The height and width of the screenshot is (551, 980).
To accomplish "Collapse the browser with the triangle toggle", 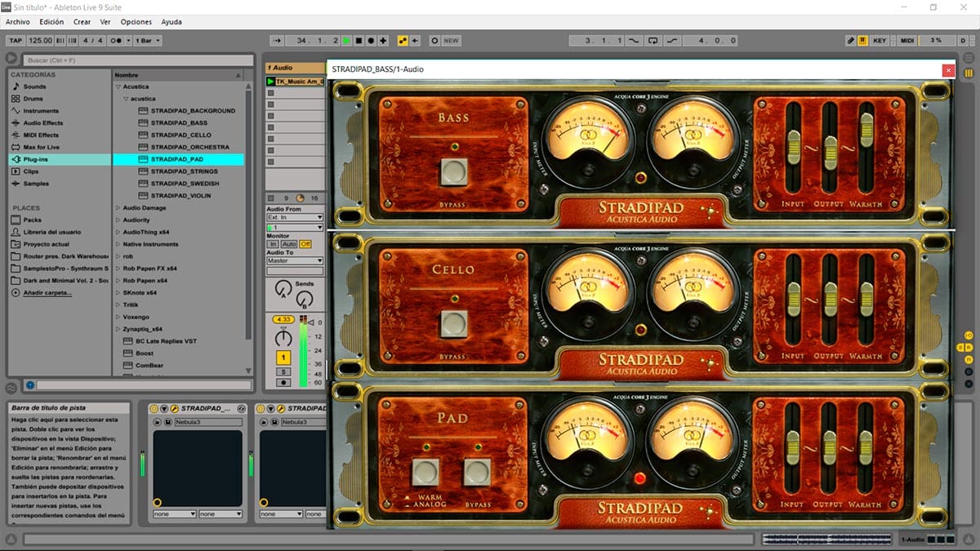I will pyautogui.click(x=11, y=58).
